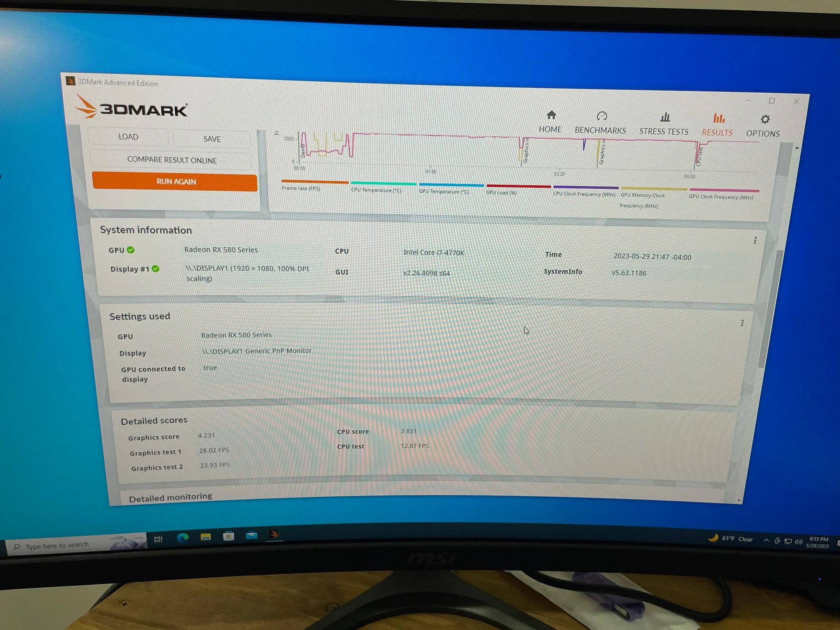840x630 pixels.
Task: Toggle the Frame rate (FPS) legend
Action: pos(314,185)
